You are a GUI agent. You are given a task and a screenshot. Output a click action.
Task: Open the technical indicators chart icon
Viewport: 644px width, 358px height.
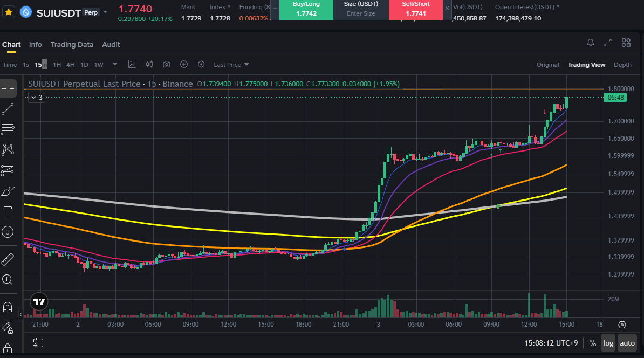pos(132,65)
